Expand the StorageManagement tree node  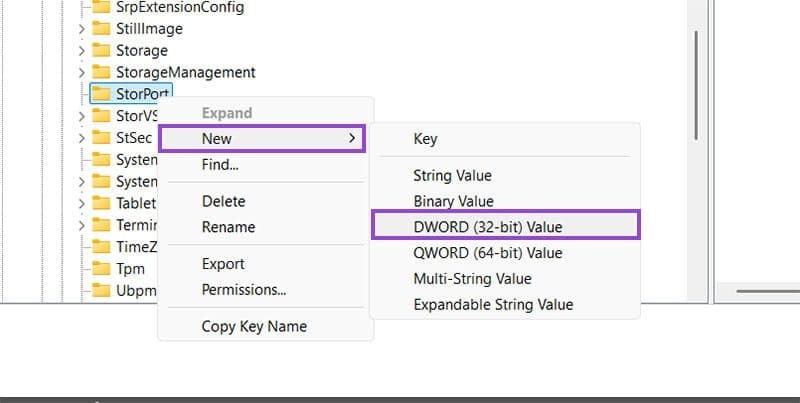(x=82, y=73)
